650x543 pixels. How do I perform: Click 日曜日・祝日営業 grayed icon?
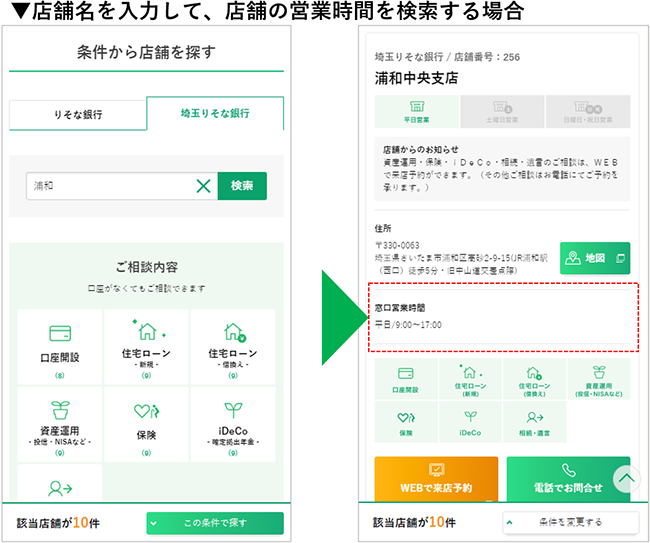pyautogui.click(x=588, y=112)
